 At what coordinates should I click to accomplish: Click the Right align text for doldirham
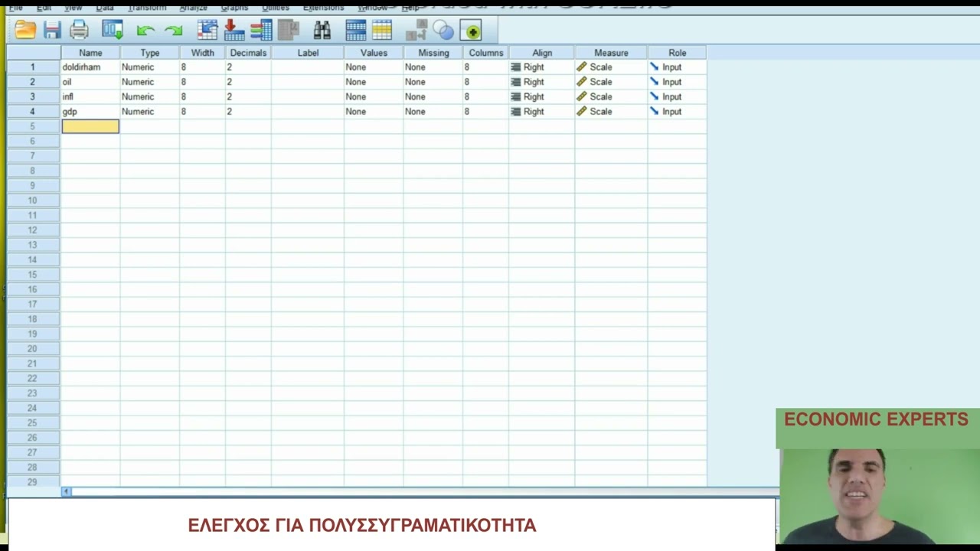point(534,67)
